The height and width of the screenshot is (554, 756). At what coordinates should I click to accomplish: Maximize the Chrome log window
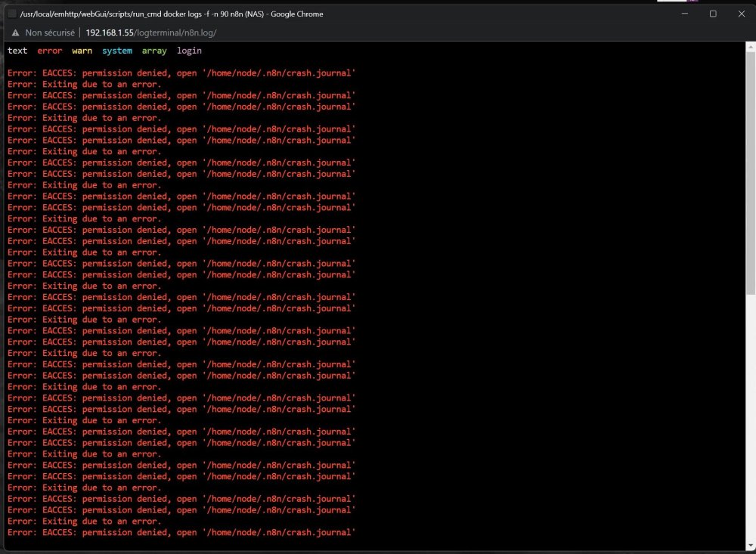coord(713,14)
